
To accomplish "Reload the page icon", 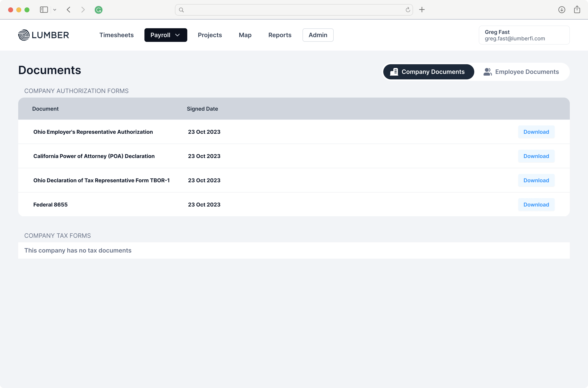I will 408,10.
